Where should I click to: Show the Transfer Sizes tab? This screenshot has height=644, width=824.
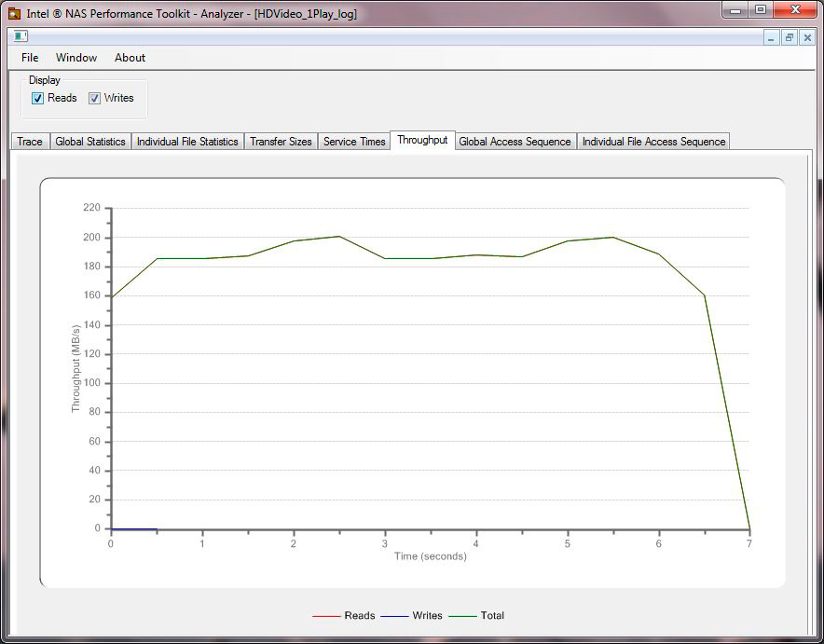pyautogui.click(x=281, y=142)
